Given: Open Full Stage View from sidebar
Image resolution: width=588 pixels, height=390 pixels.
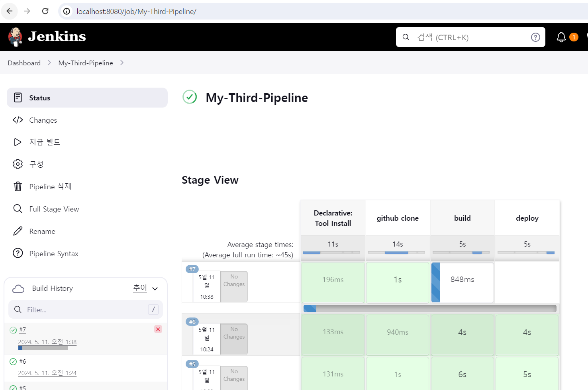Looking at the screenshot, I should click(54, 209).
